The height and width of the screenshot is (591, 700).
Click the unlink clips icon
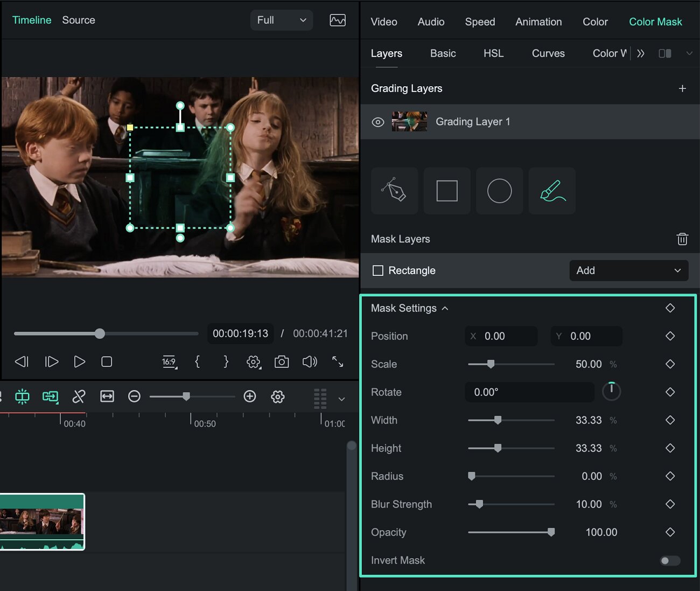(x=79, y=397)
